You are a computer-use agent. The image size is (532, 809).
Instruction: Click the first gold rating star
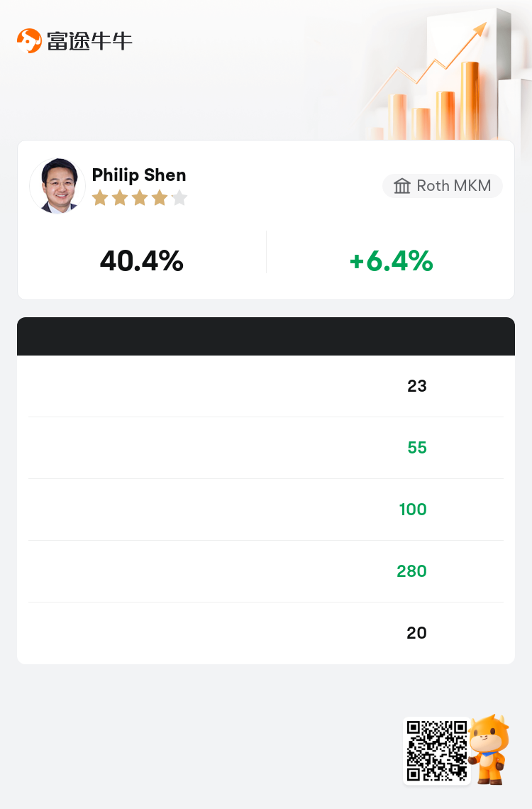coord(100,197)
